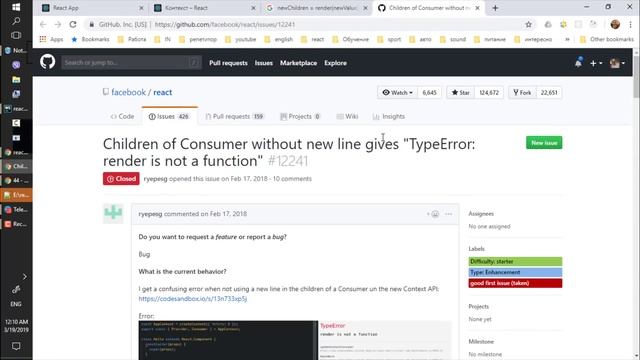Select the Difficulty: starter label
The width and height of the screenshot is (640, 360).
[x=515, y=261]
